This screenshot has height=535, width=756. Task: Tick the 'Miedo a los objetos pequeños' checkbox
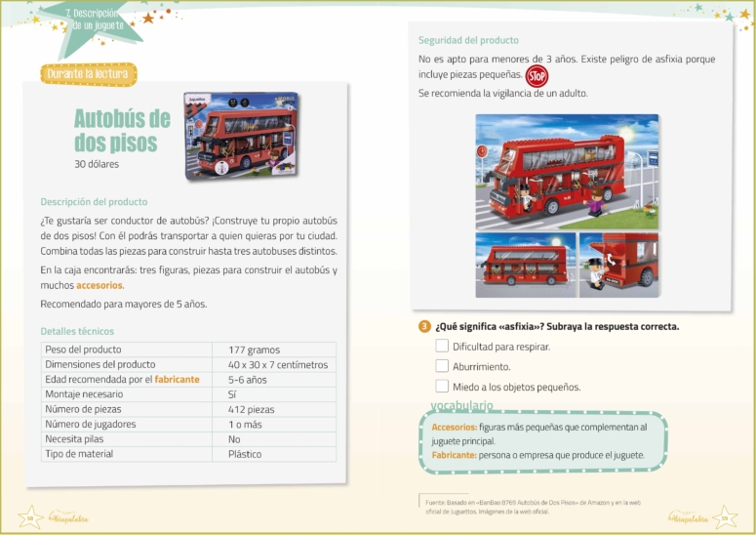click(x=442, y=386)
